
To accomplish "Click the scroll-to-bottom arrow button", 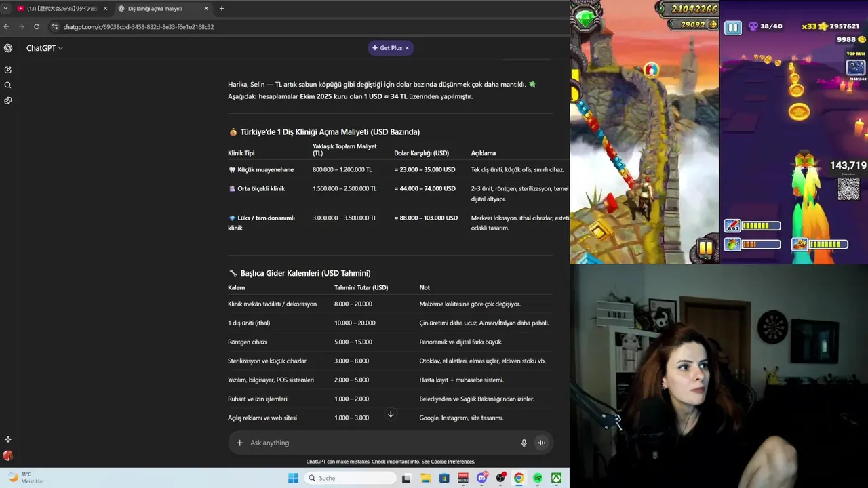I will pyautogui.click(x=391, y=414).
